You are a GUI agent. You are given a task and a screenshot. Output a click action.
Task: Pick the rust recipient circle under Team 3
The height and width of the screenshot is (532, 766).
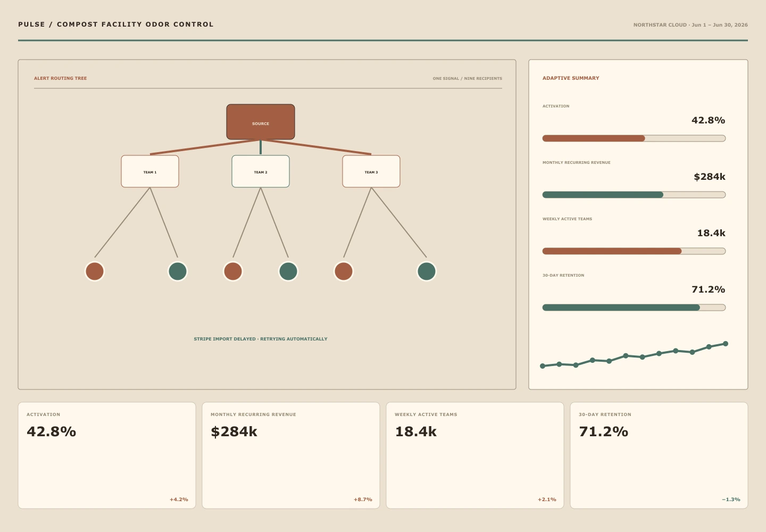coord(344,271)
